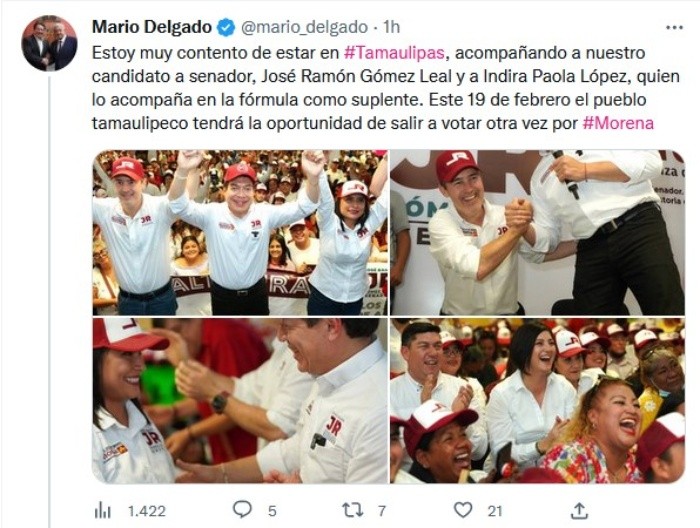Open the #Tamaulipas hashtag link
The height and width of the screenshot is (528, 700).
tap(395, 53)
